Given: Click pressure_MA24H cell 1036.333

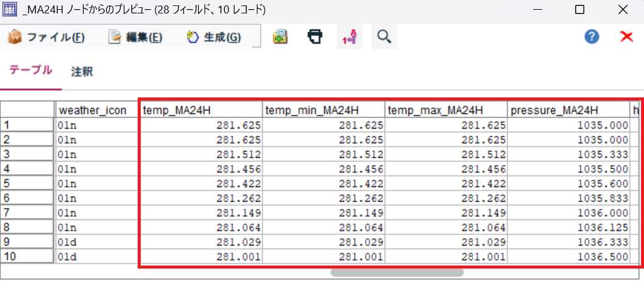Looking at the screenshot, I should coord(568,243).
